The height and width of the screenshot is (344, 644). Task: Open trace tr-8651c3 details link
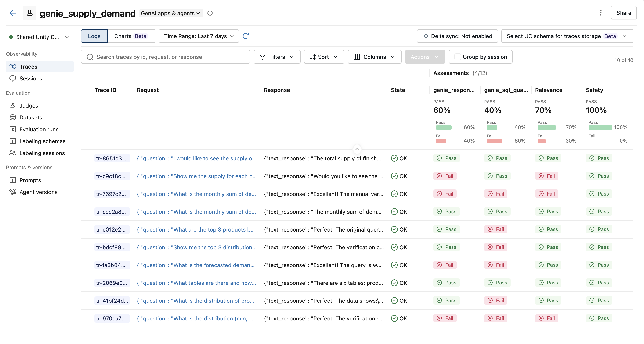[x=112, y=158]
